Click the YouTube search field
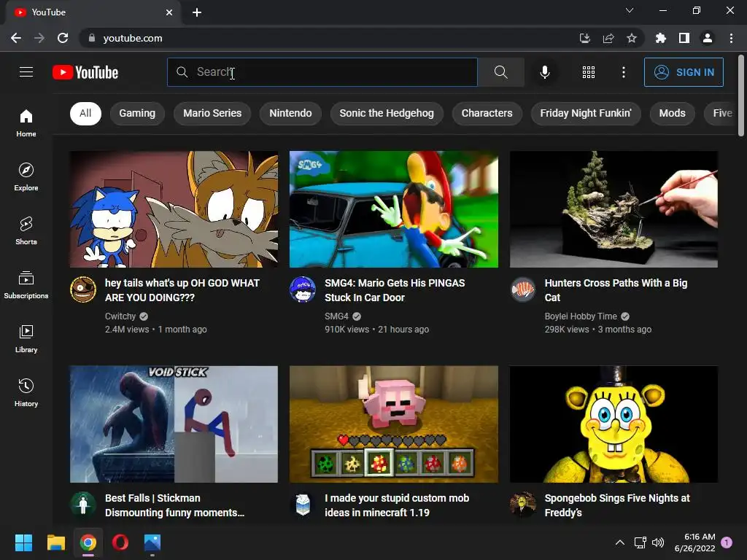This screenshot has height=560, width=747. 322,72
